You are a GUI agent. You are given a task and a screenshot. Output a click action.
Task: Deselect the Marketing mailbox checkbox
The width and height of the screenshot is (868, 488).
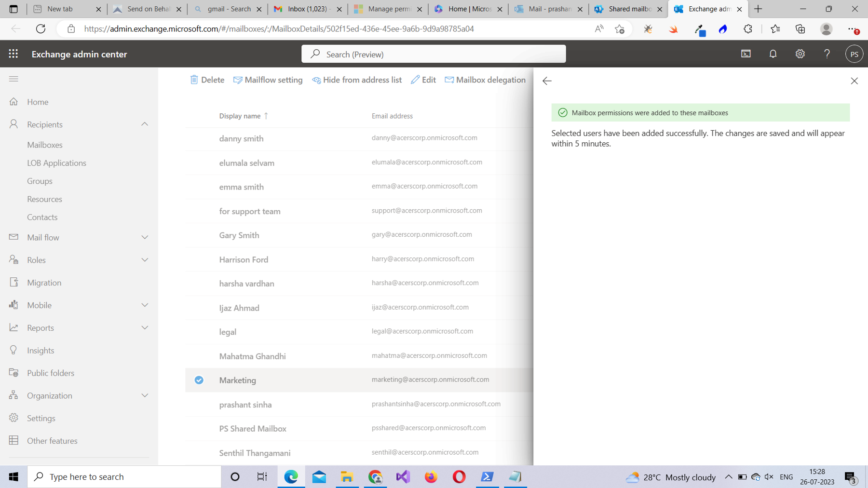pos(199,380)
